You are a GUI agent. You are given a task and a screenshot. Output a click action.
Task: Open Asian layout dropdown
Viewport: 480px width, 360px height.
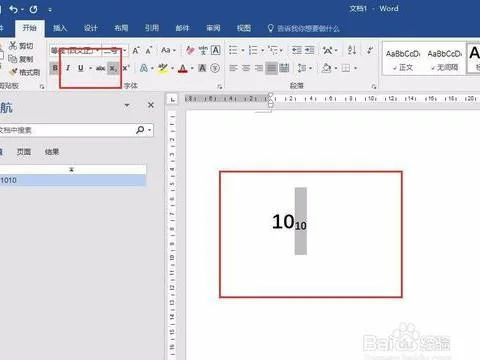point(330,50)
